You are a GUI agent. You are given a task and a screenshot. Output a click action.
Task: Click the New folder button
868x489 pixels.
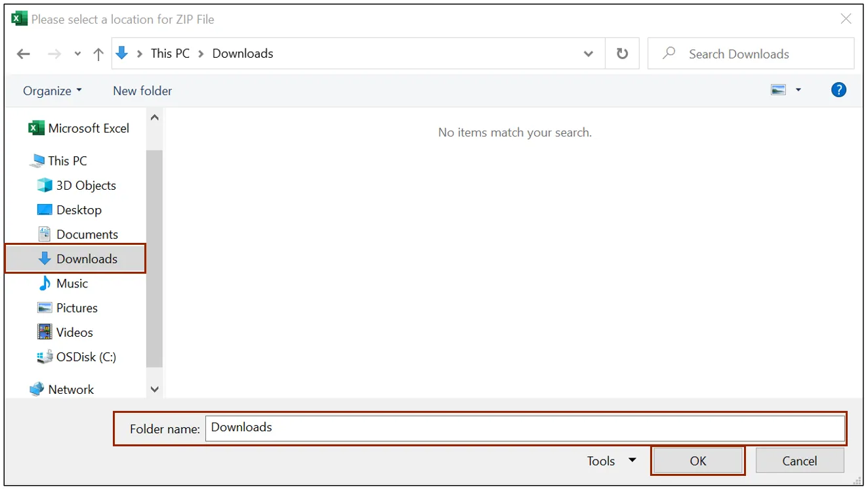click(142, 91)
